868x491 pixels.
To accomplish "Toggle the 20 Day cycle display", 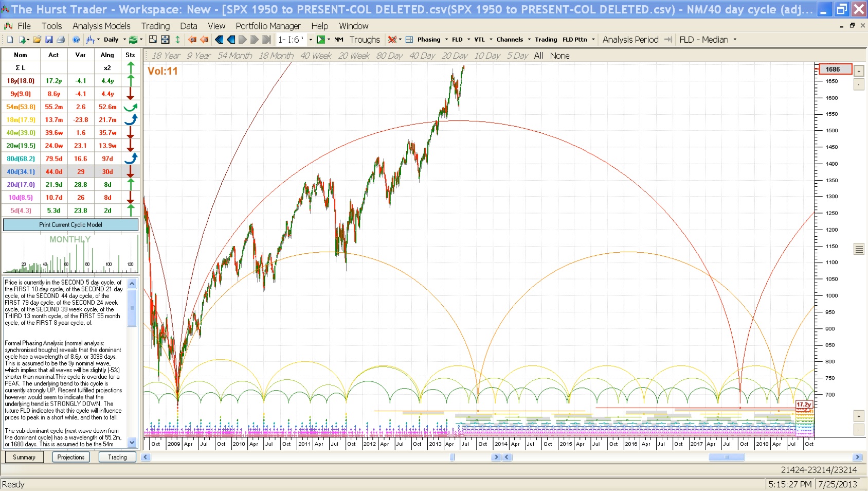I will [454, 56].
